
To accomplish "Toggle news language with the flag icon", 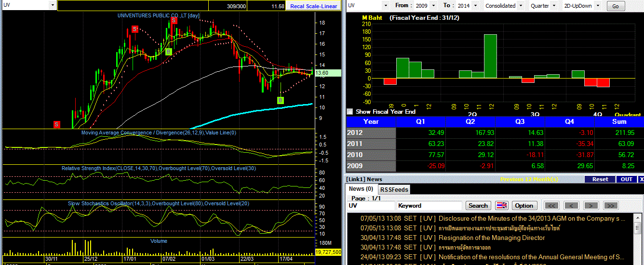I will point(502,205).
